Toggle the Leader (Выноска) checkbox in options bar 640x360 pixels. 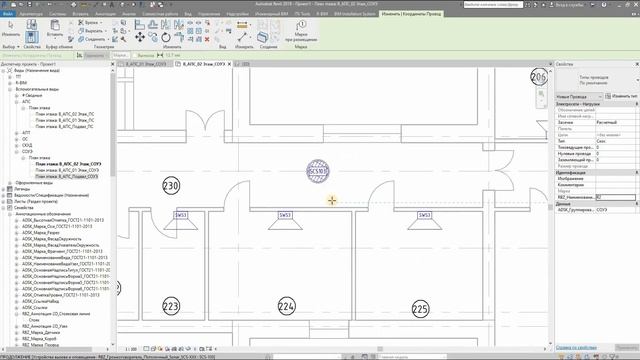click(135, 55)
